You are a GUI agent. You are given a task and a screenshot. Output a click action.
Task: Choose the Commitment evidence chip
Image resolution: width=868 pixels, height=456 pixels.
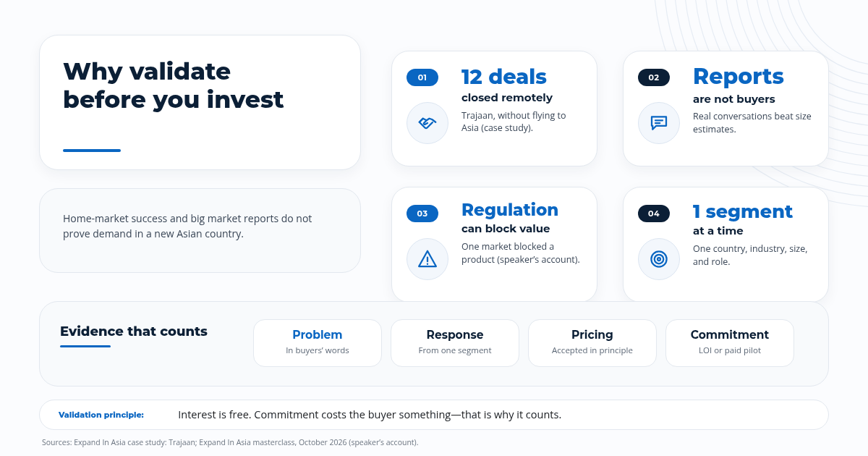(x=730, y=343)
